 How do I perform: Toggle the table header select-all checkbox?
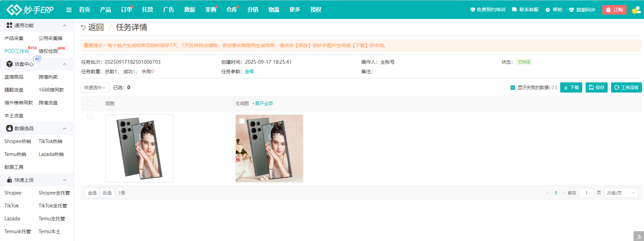[90, 104]
